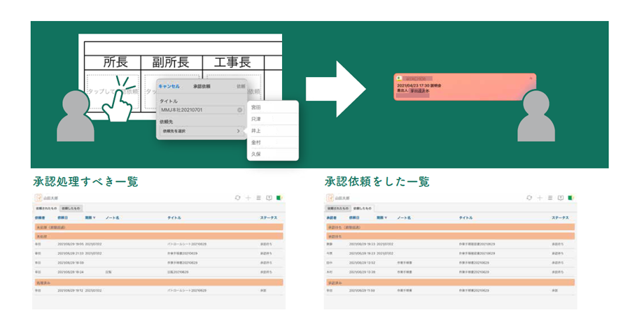Viewport: 644px width, 333px height.
Task: Click plus icon in 承認依頼をした一覧 toolbar
Action: click(x=540, y=198)
